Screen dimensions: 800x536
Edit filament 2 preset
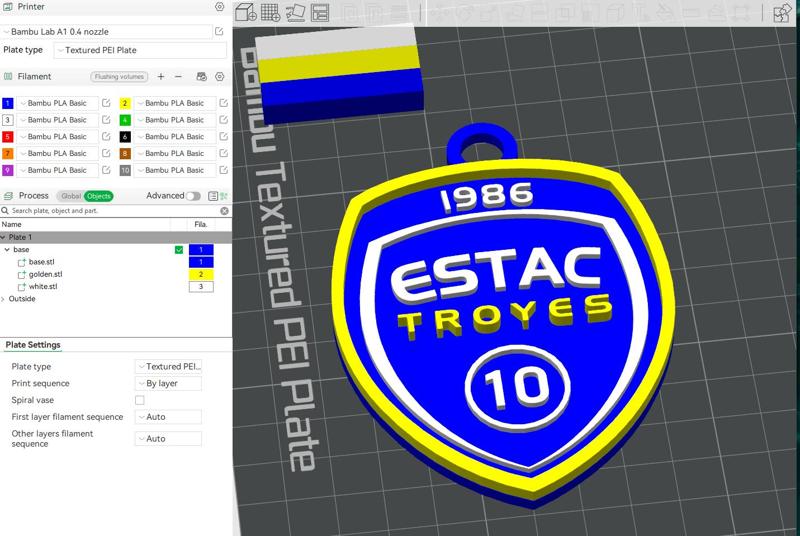pos(223,103)
